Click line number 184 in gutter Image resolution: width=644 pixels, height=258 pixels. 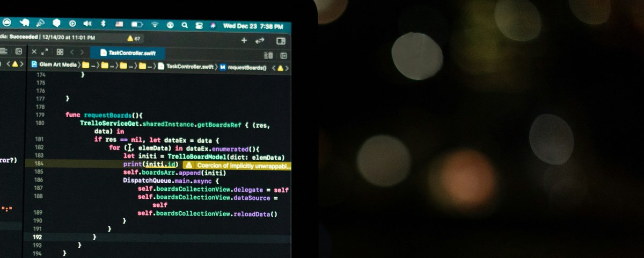click(39, 163)
